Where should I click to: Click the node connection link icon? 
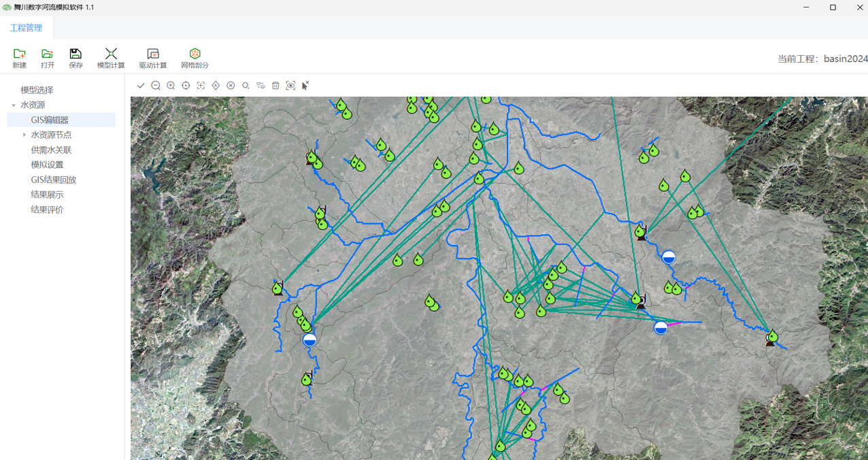pos(261,86)
